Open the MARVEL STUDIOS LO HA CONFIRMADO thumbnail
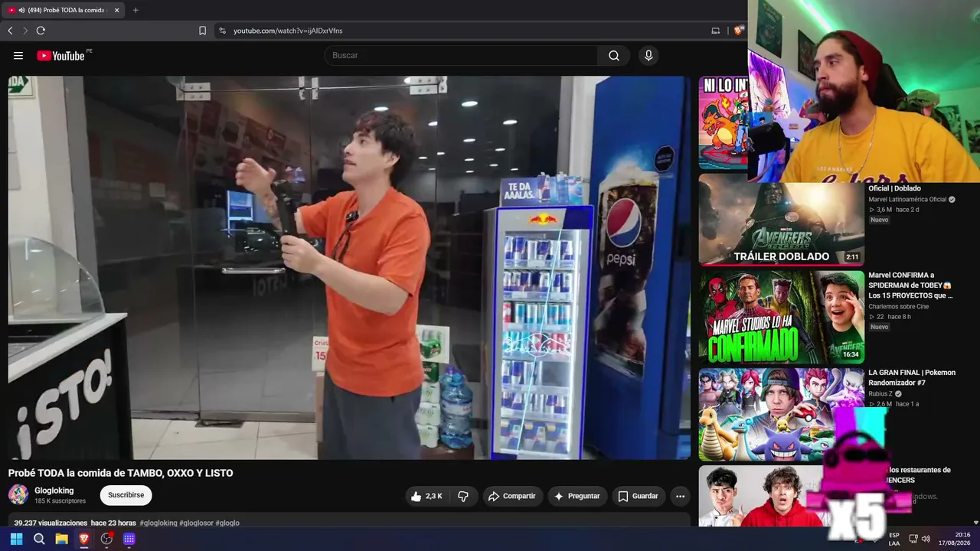 [781, 318]
